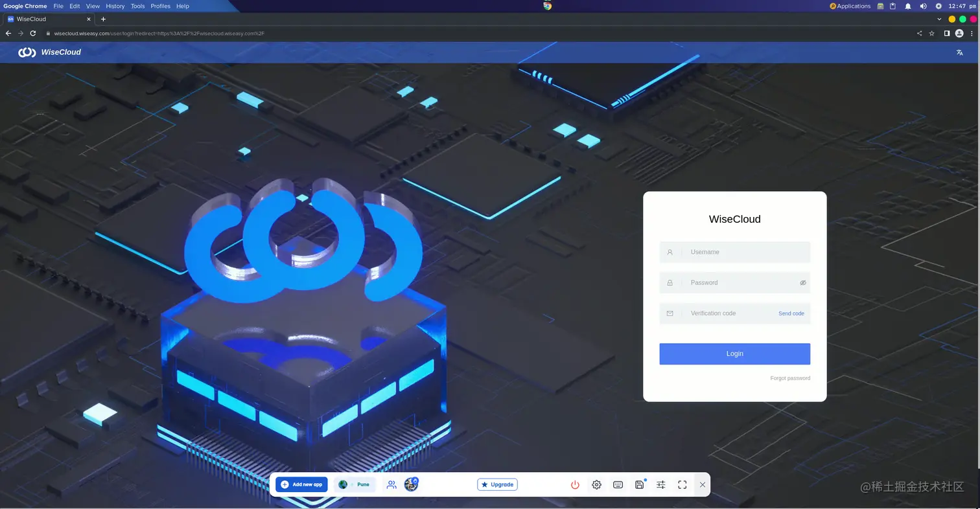This screenshot has height=509, width=980.
Task: Click the save disk icon
Action: [640, 484]
